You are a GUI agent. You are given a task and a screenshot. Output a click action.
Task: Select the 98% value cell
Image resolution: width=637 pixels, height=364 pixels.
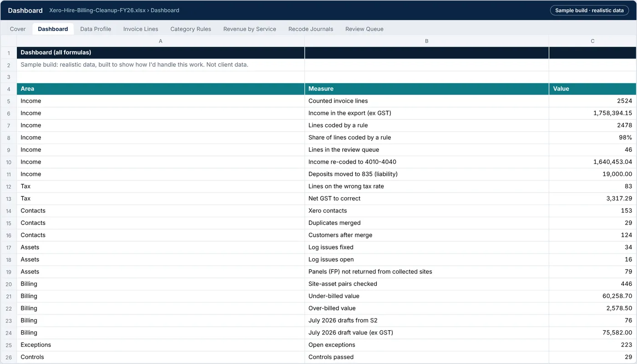click(x=593, y=138)
